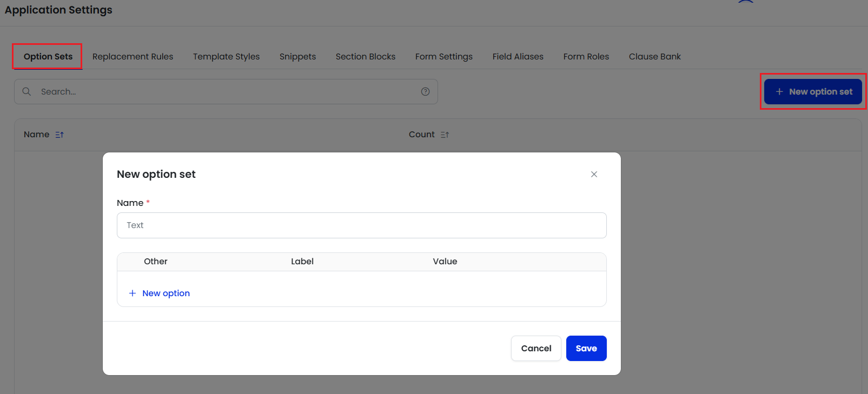View the Form Roles tab
The width and height of the screenshot is (868, 394).
point(586,56)
